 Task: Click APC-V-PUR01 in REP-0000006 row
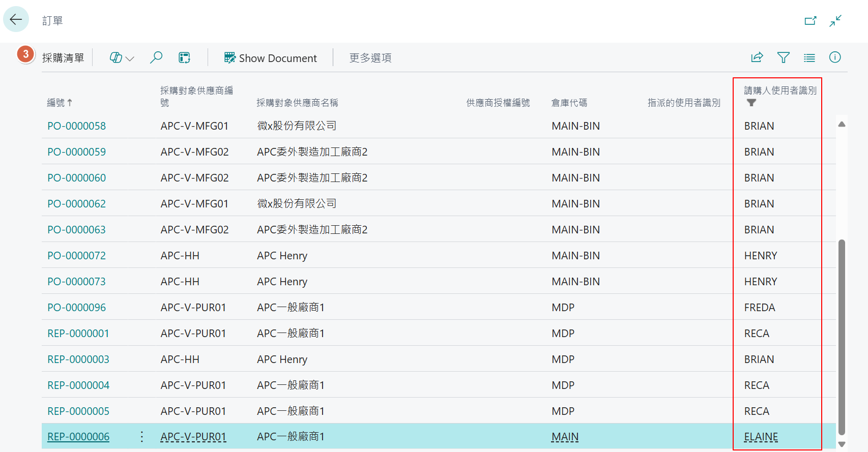(193, 437)
